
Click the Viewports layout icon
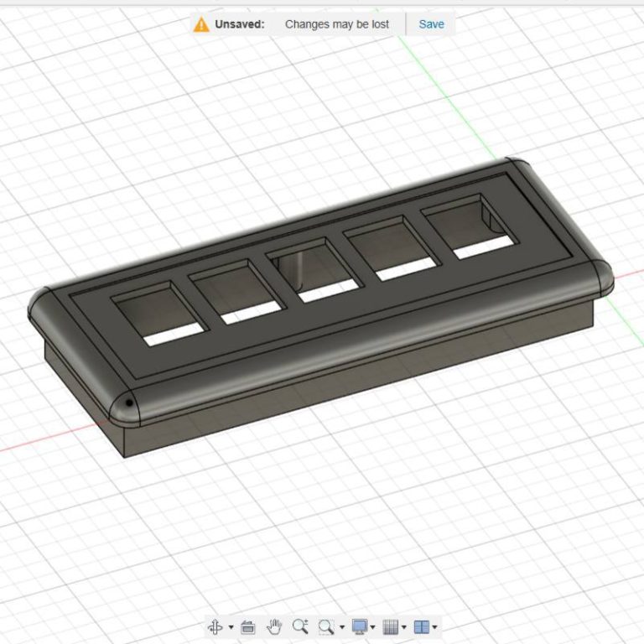(422, 626)
